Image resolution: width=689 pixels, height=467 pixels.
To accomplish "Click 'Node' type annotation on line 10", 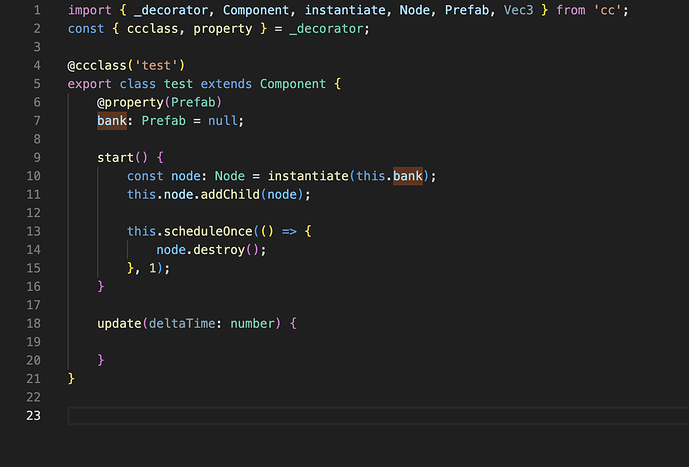I will tap(230, 176).
